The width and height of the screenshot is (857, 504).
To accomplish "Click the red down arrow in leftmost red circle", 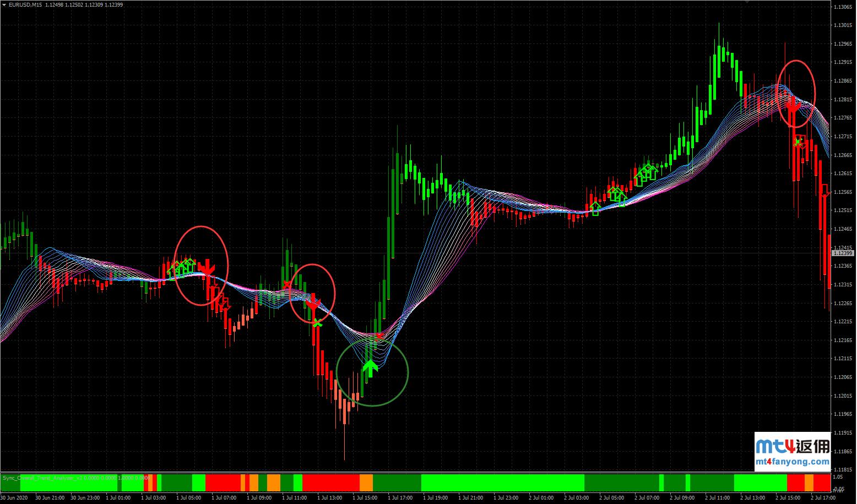I will (x=207, y=268).
